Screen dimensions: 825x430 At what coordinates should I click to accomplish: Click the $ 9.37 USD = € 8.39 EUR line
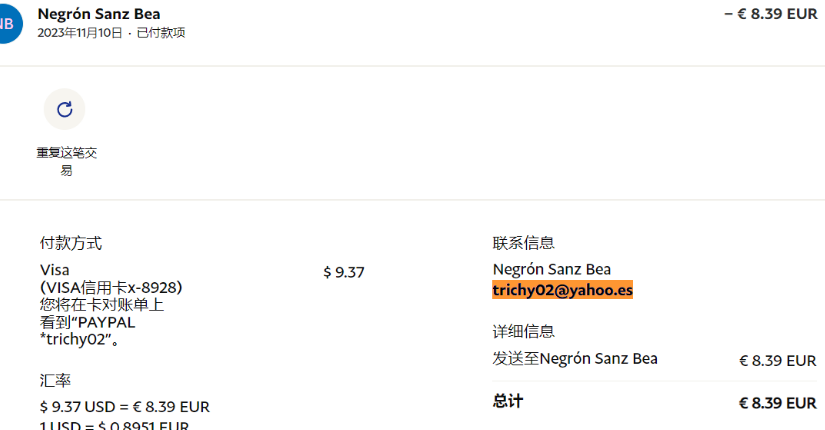pyautogui.click(x=124, y=407)
